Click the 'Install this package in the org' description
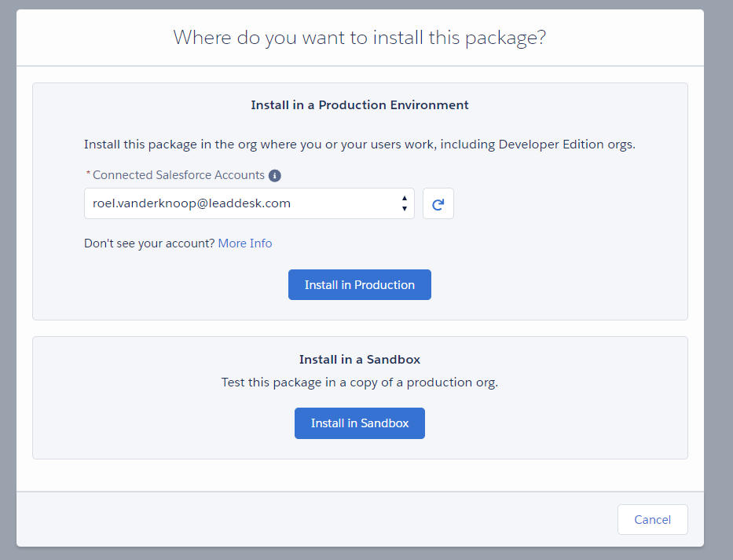The height and width of the screenshot is (560, 733). tap(360, 145)
